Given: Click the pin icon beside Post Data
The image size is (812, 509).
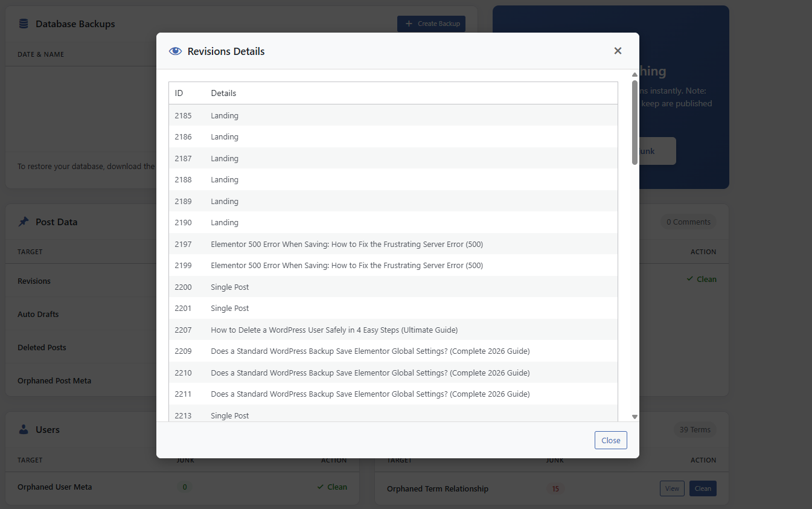Looking at the screenshot, I should (x=24, y=222).
